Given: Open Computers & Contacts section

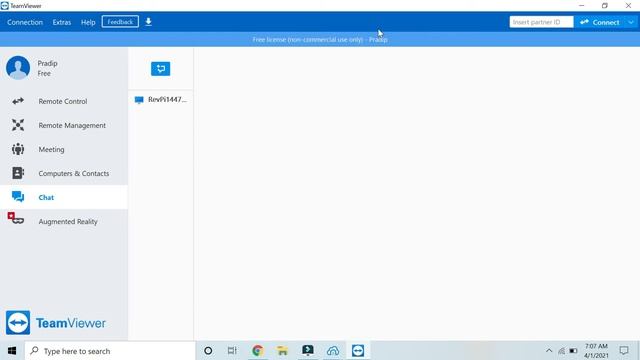Looking at the screenshot, I should point(64,173).
